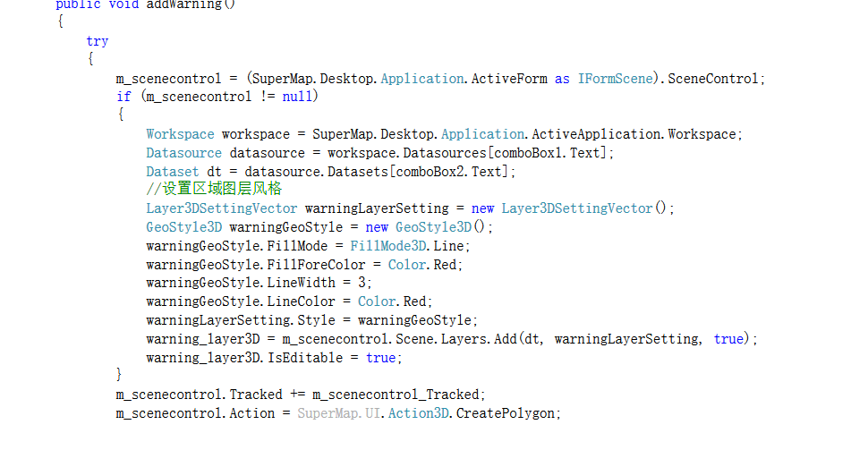Click 'addWarning' method name

(x=183, y=5)
